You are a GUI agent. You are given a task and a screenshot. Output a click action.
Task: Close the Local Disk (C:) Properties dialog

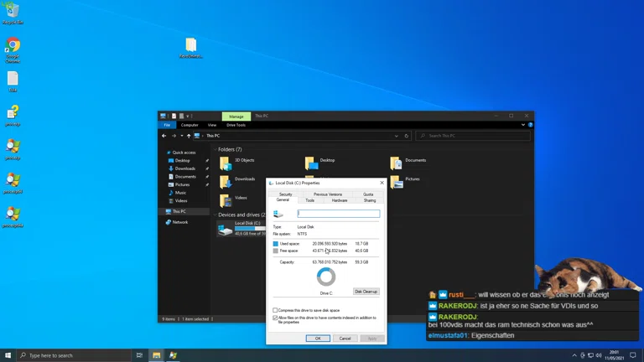pyautogui.click(x=382, y=183)
